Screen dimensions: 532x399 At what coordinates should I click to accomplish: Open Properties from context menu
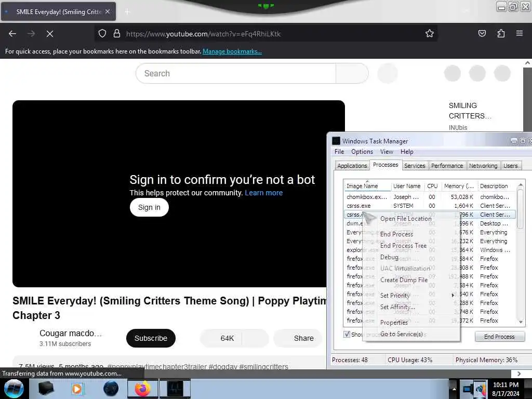(394, 323)
